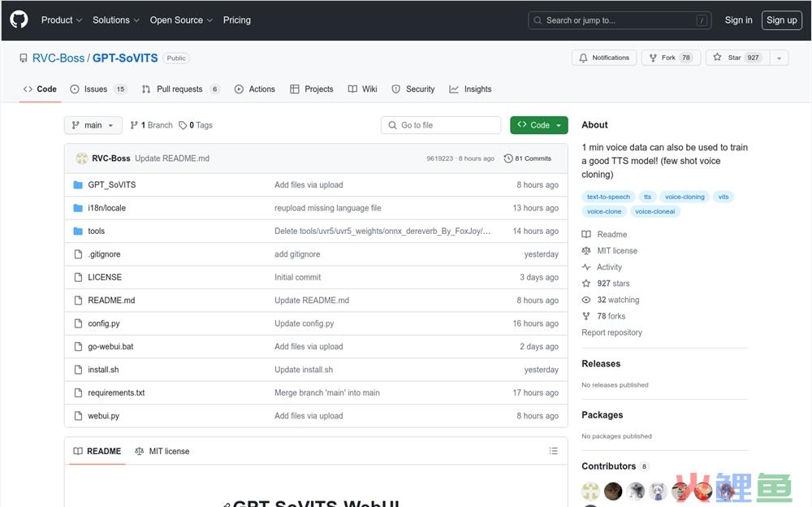Screen dimensions: 812x507
Task: Click the Sign up button
Action: [x=781, y=20]
